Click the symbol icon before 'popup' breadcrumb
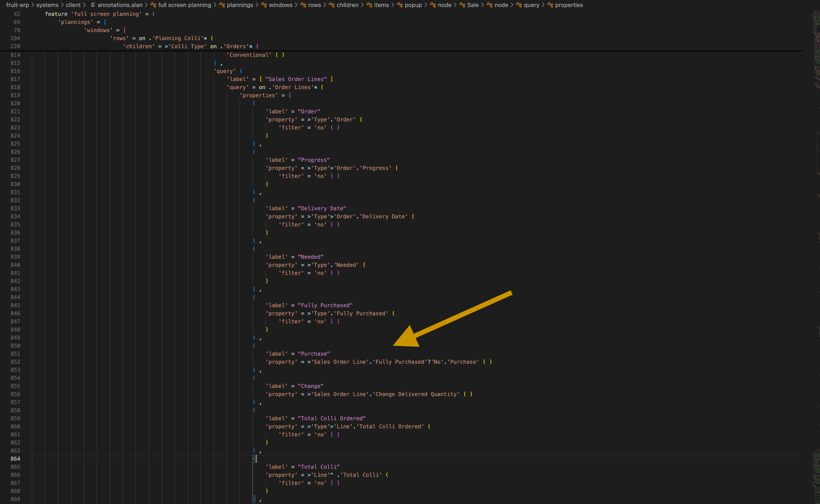 click(399, 5)
